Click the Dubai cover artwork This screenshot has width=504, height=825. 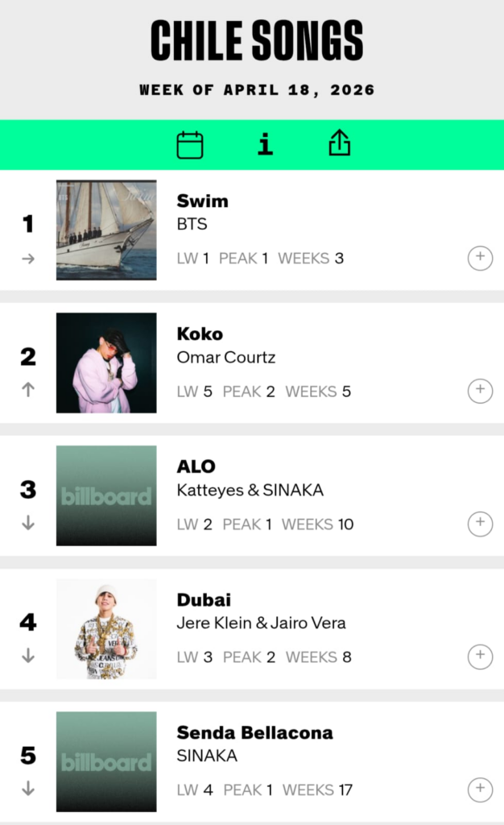coord(106,628)
